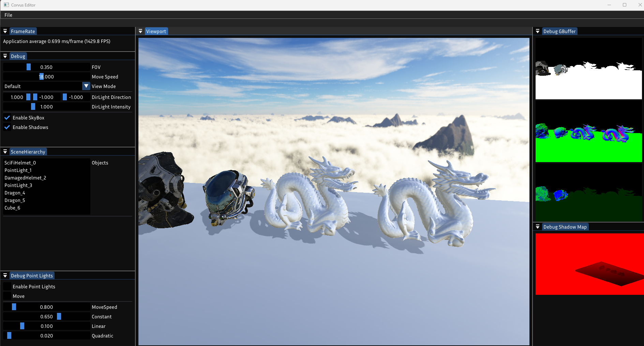
Task: Select the Viewport tab
Action: (156, 31)
